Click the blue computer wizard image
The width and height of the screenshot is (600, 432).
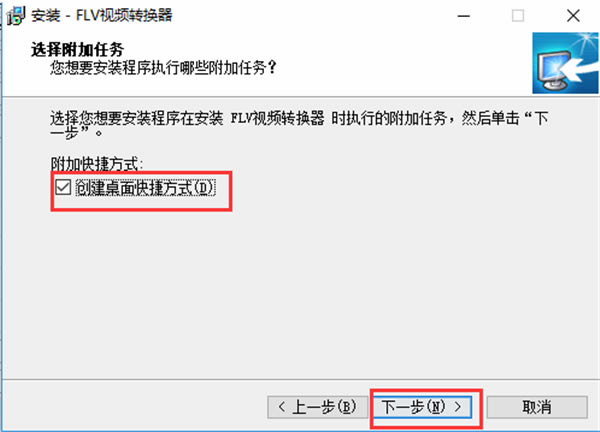coord(565,63)
